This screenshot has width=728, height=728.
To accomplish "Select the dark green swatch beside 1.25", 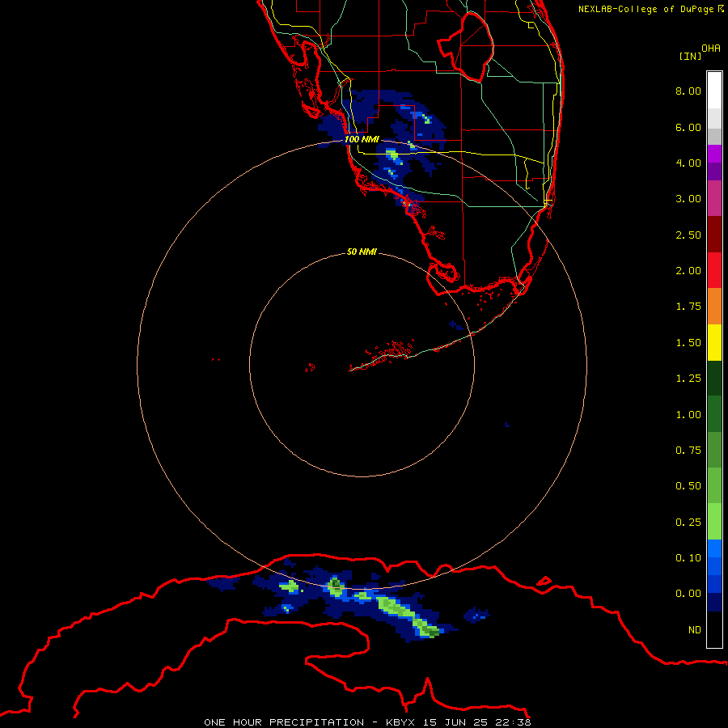I will 714,379.
